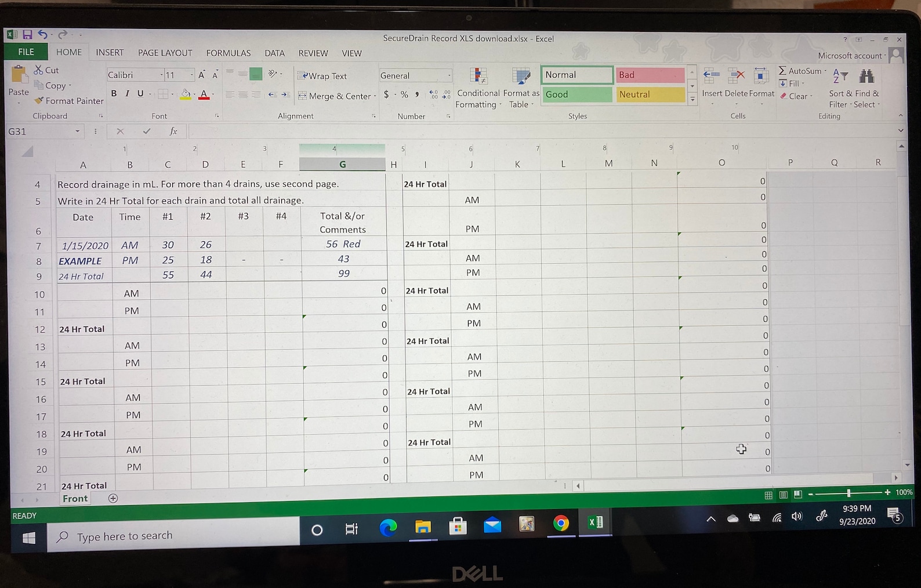The image size is (921, 588).
Task: Open Find & Select binoculars
Action: 866,88
